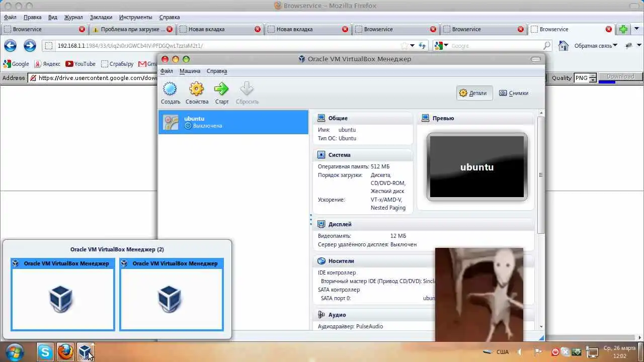Open Firefox from the taskbar

pyautogui.click(x=65, y=352)
